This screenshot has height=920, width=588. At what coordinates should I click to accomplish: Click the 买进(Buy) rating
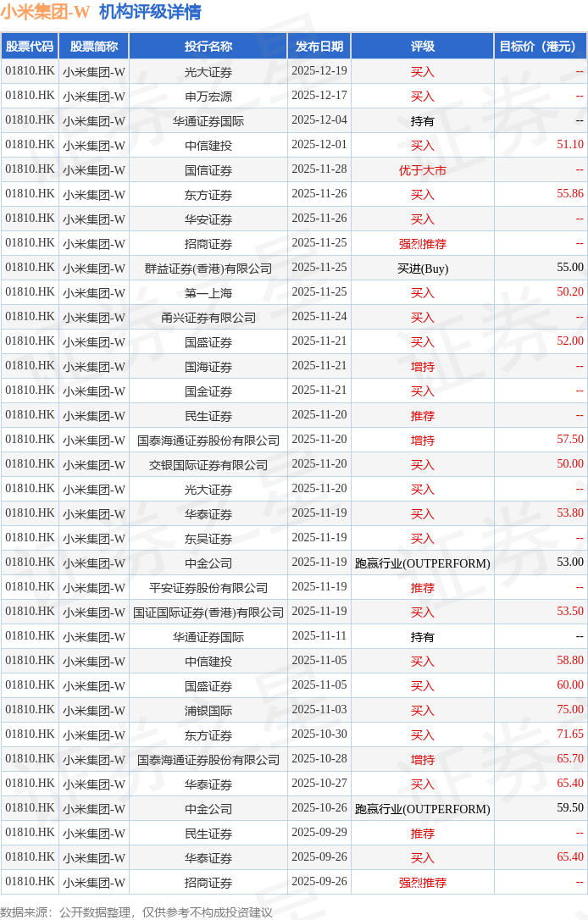tap(423, 269)
